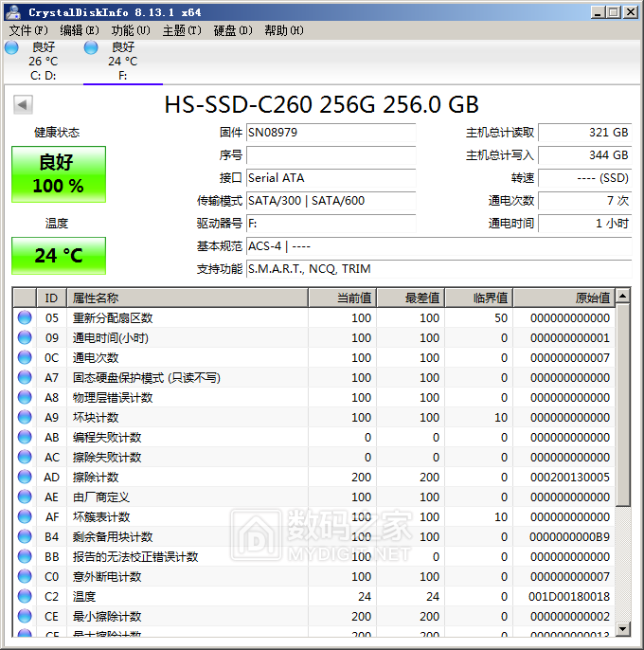Click status orb of row C2 温度

(x=25, y=597)
